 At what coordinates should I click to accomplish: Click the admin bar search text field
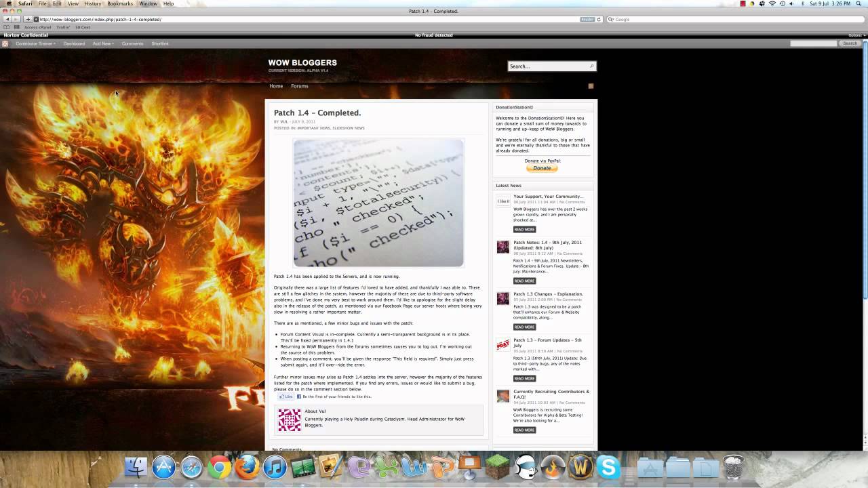click(x=813, y=43)
